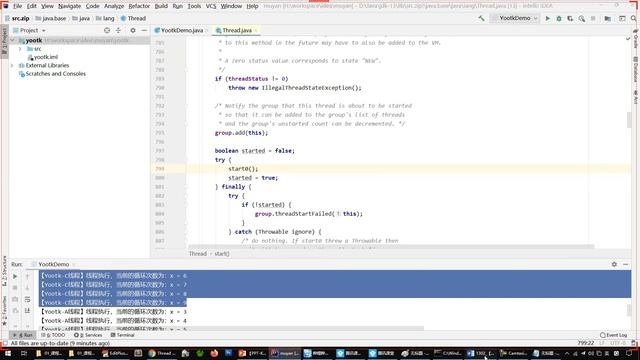
Task: Open the Edit menu
Action: [x=32, y=6]
